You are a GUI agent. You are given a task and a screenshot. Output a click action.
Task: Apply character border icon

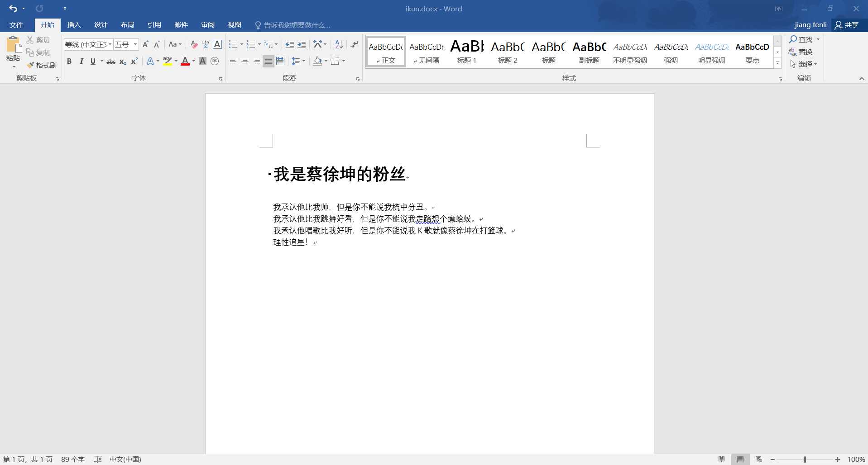pyautogui.click(x=217, y=44)
